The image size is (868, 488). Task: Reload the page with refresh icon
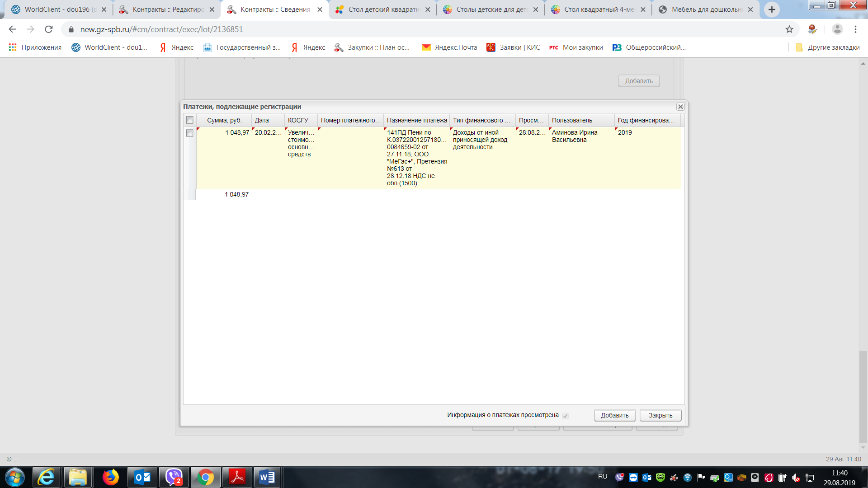coord(49,29)
